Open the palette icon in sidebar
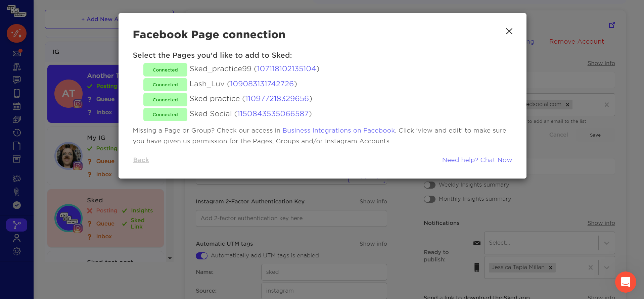Image resolution: width=644 pixels, height=299 pixels. 16,179
